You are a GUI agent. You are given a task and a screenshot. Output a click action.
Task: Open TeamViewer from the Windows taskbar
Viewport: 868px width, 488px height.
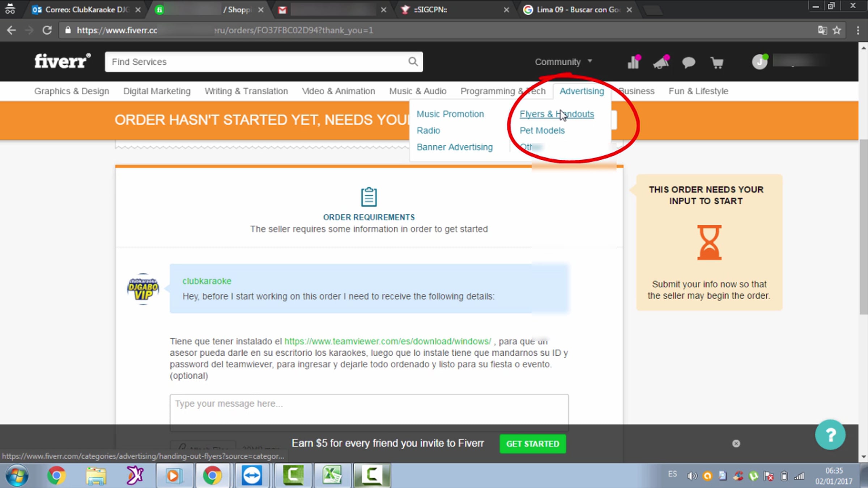(252, 475)
